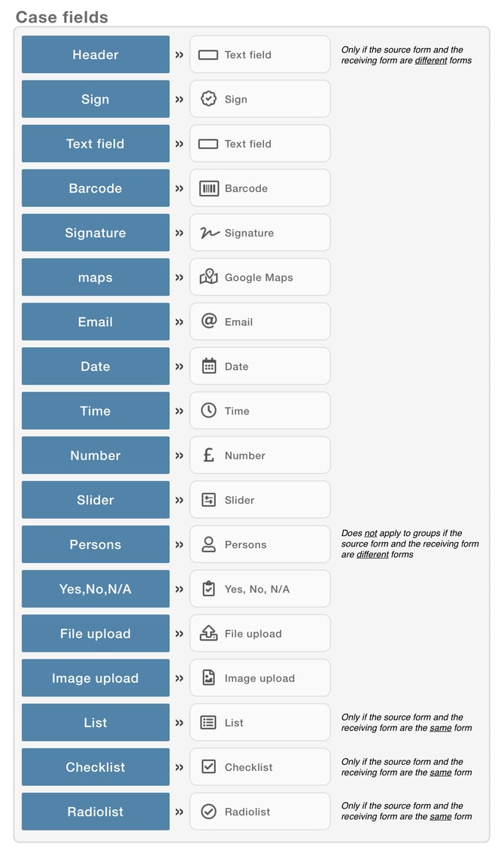Click the Slider field icon
Screen dimensions: 504x856
tap(208, 499)
